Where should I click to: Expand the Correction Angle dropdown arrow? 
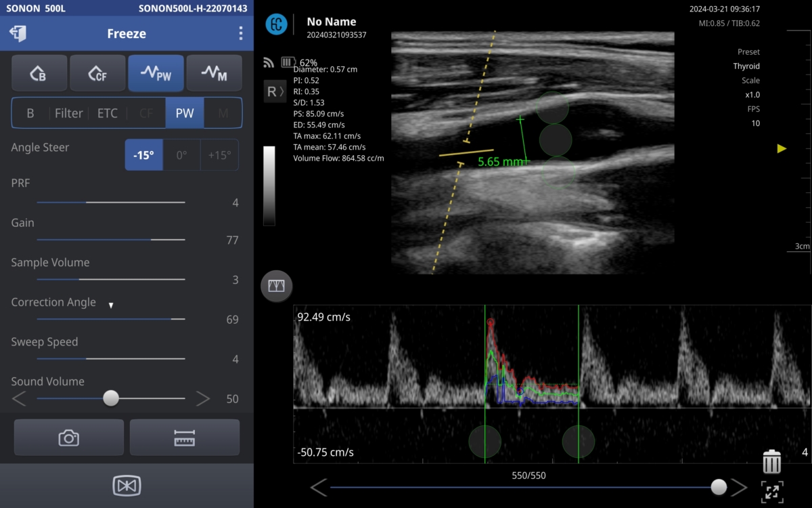click(111, 305)
